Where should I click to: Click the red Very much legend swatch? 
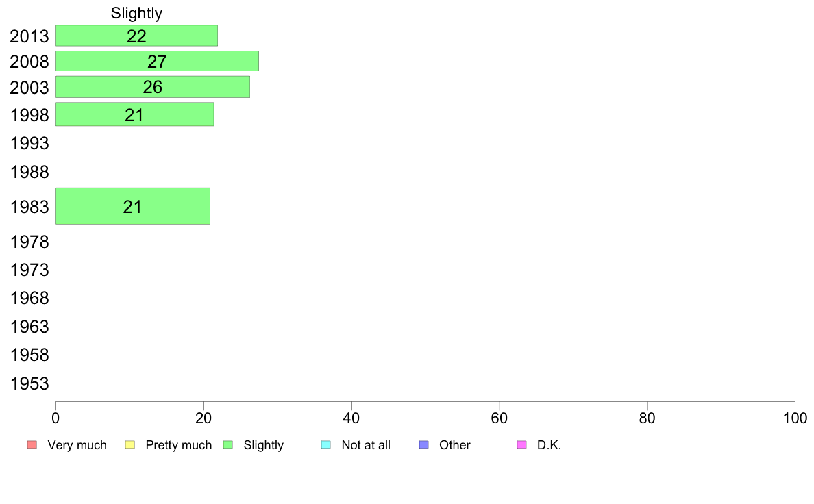point(32,445)
